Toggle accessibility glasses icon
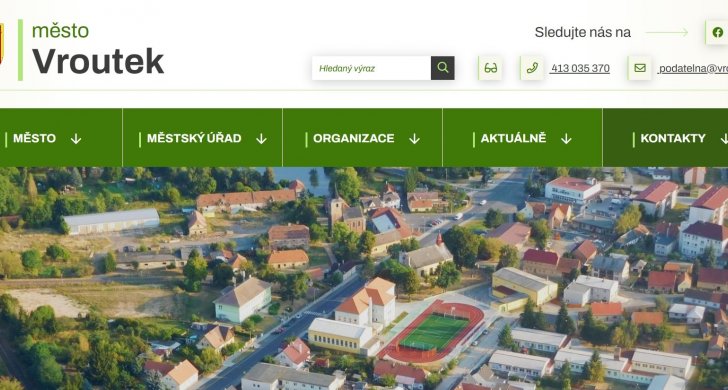This screenshot has width=728, height=390. pos(490,68)
